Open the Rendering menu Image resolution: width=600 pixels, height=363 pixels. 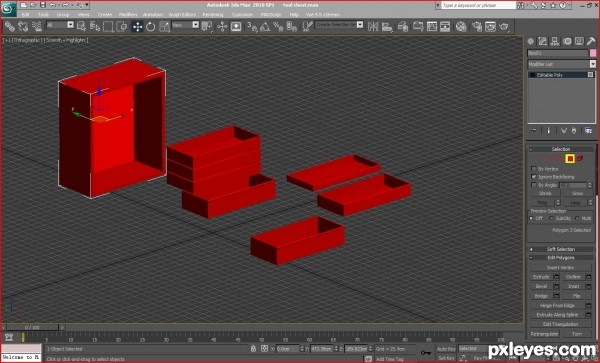[x=213, y=15]
